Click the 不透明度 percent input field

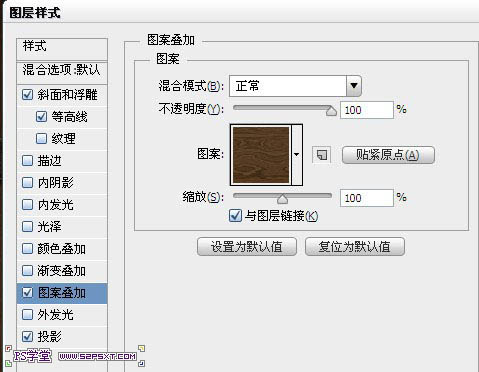pyautogui.click(x=367, y=110)
